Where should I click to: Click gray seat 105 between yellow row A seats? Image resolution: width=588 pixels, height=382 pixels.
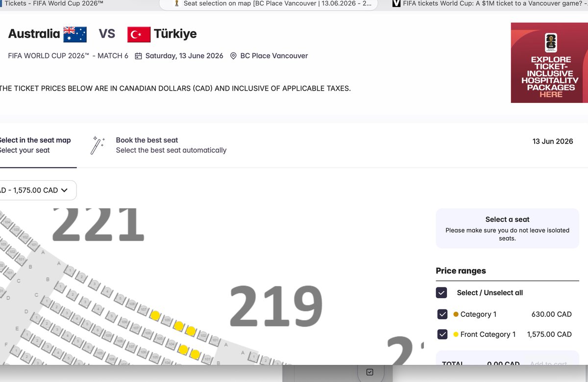(x=167, y=321)
